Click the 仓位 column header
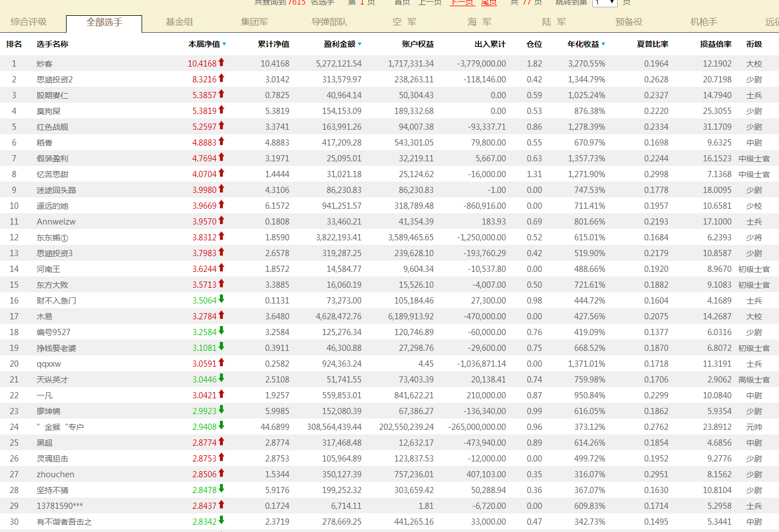This screenshot has width=779, height=532. 534,44
